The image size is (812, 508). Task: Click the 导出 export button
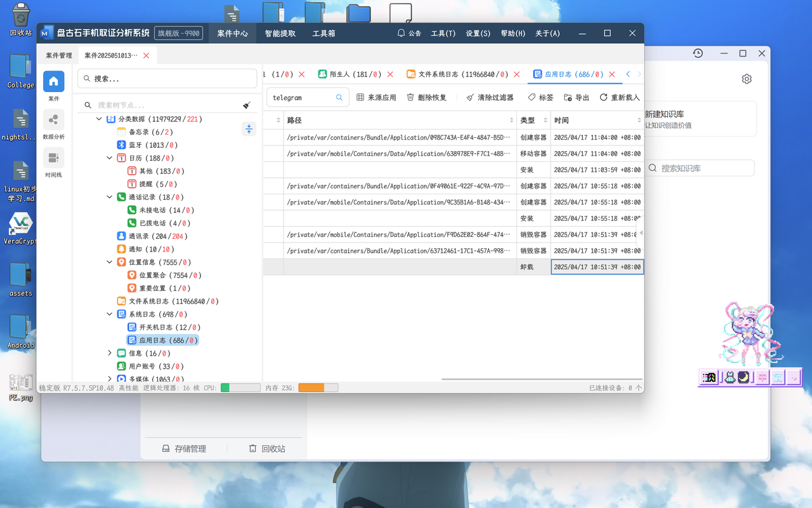coord(576,98)
